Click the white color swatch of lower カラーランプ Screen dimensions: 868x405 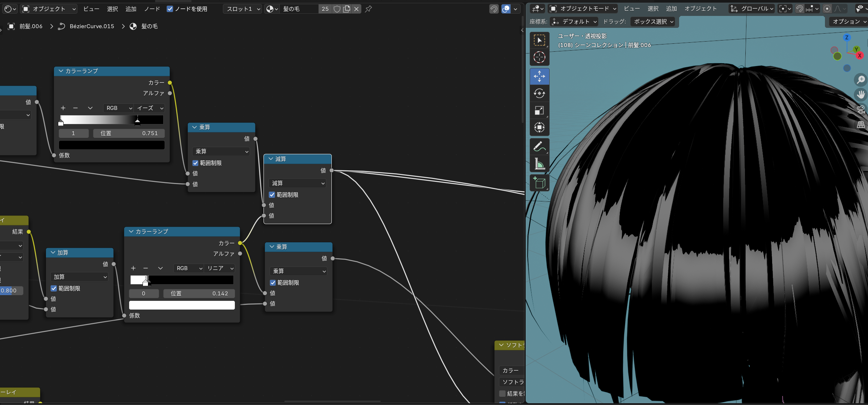(x=182, y=305)
